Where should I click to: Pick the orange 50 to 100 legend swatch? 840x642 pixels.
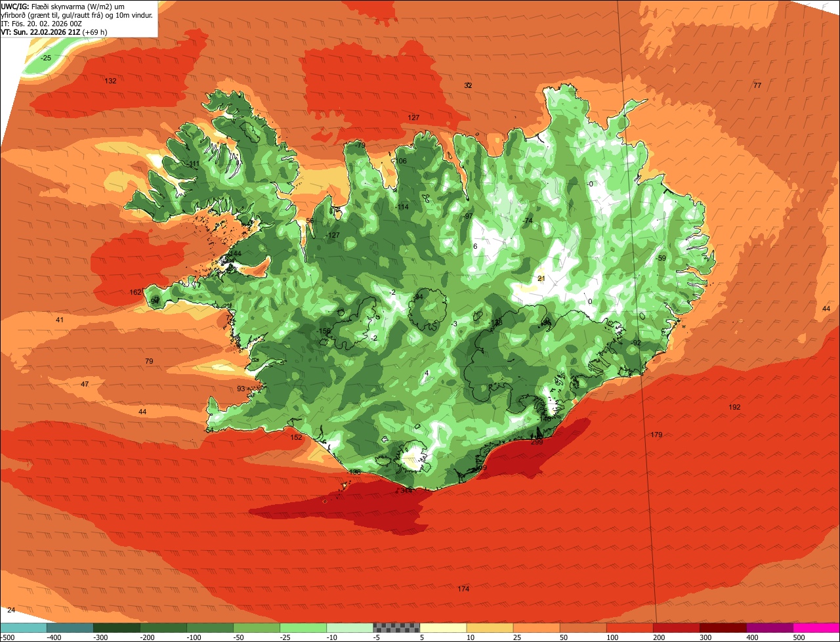pyautogui.click(x=583, y=627)
